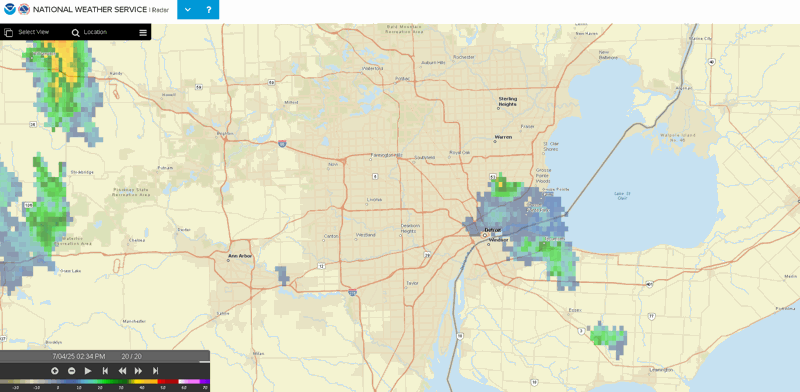Decrease animation speed with minus icon

coord(71,371)
